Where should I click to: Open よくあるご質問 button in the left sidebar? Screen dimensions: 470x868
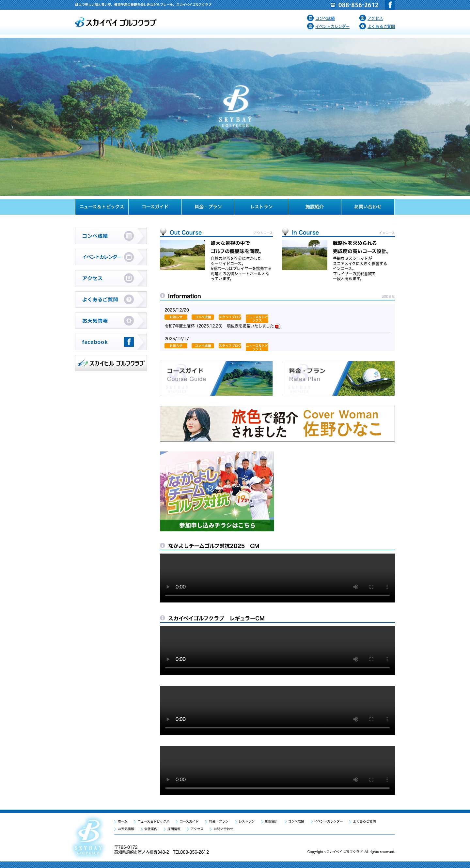[111, 299]
